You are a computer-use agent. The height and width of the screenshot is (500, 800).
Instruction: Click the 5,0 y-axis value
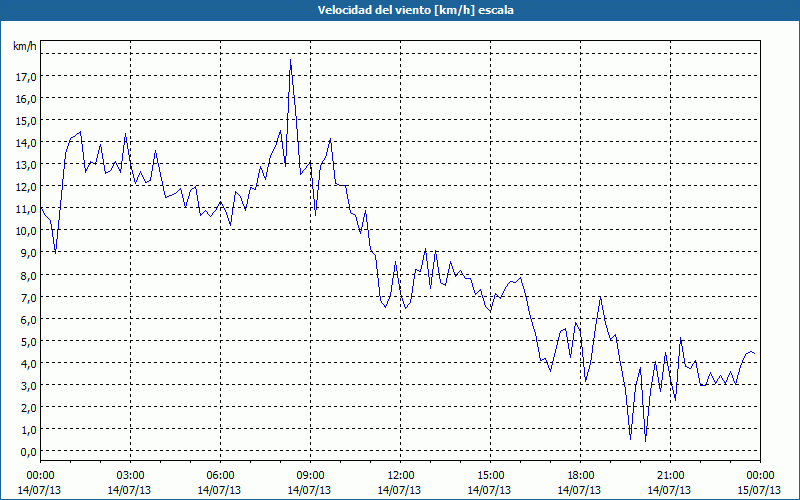[28, 341]
